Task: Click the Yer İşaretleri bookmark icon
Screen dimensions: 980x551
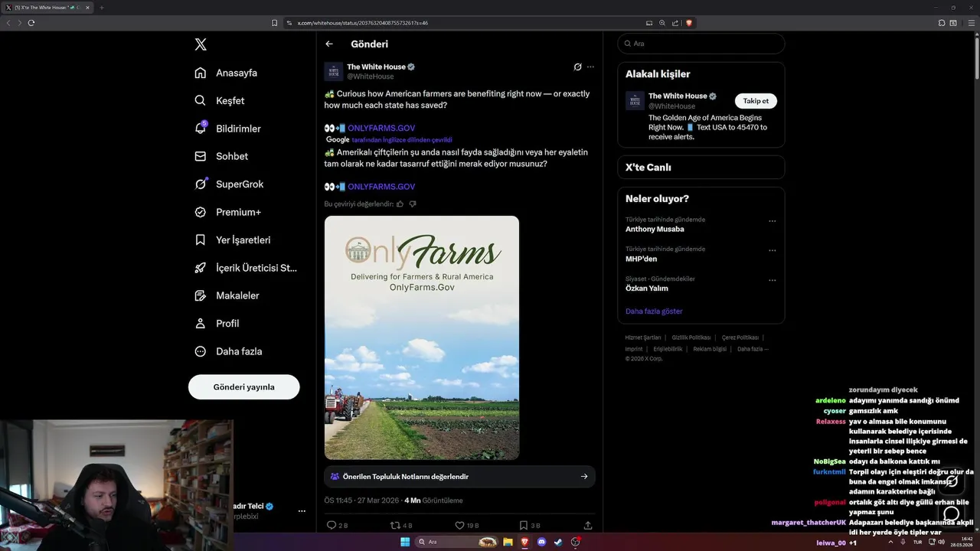Action: (201, 240)
